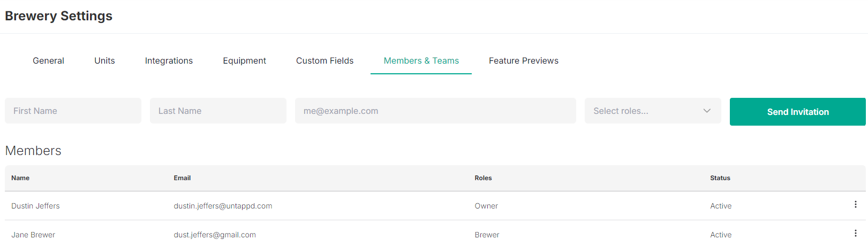The height and width of the screenshot is (247, 868).
Task: Select the Members & Teams tab
Action: tap(421, 61)
